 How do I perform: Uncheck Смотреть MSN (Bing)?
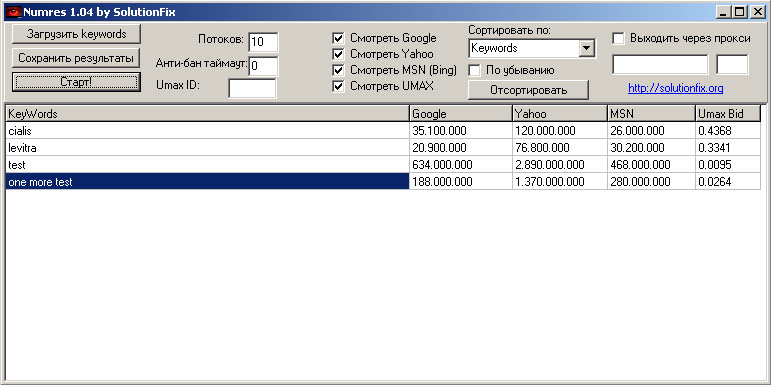point(338,70)
